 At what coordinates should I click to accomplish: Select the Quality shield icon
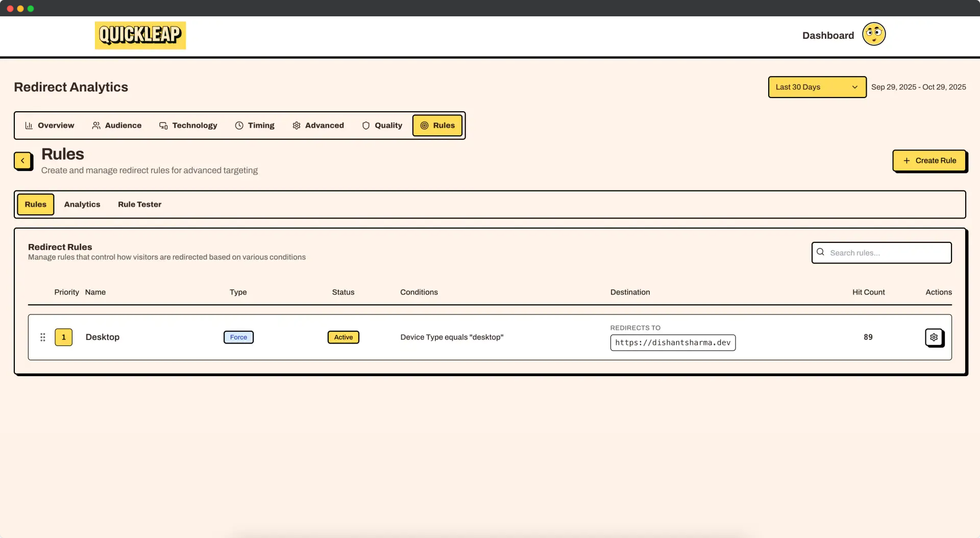click(x=366, y=125)
